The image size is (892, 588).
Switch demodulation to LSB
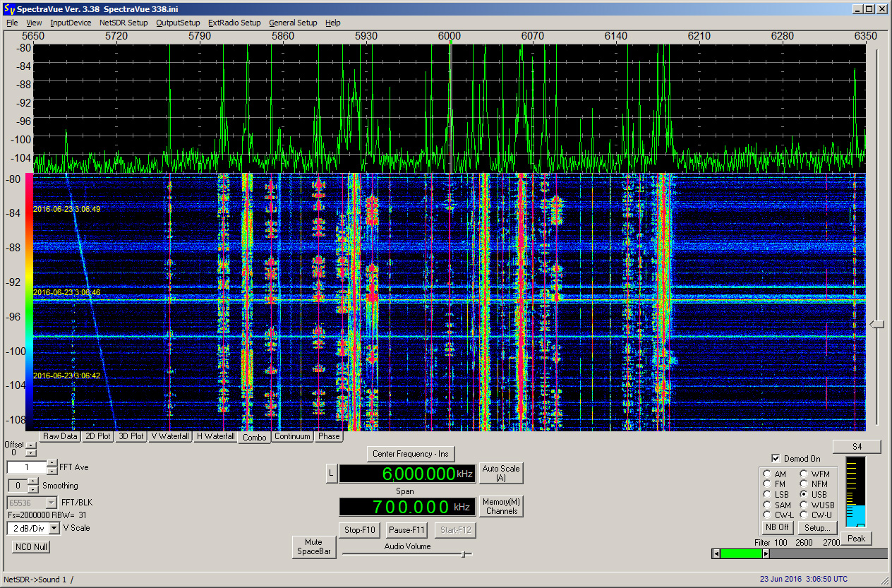point(767,495)
